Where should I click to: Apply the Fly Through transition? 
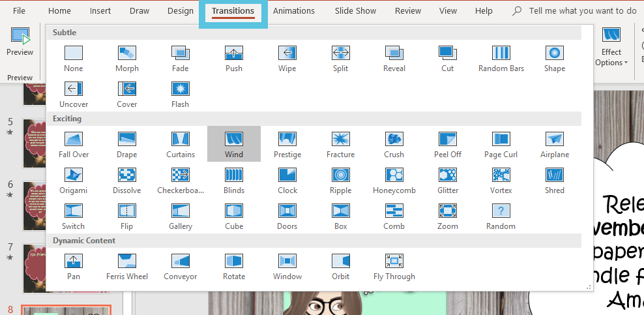pyautogui.click(x=394, y=267)
